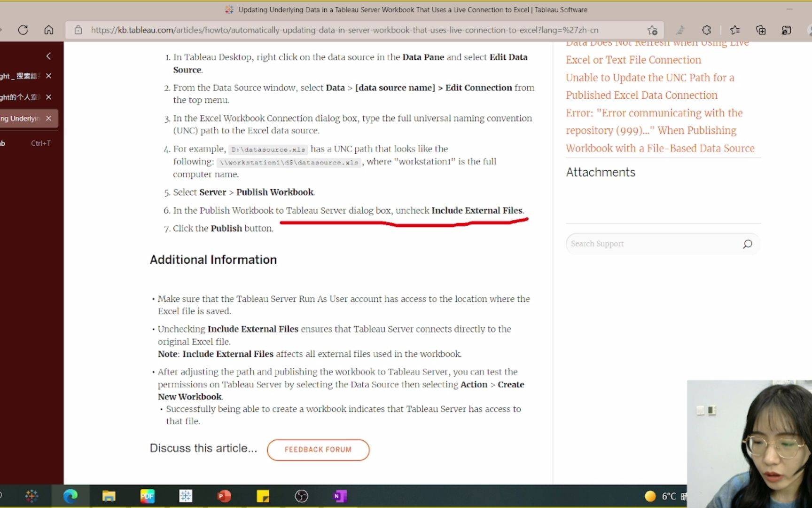Click the magnifier icon in Search Support
The width and height of the screenshot is (812, 508).
[x=747, y=244]
